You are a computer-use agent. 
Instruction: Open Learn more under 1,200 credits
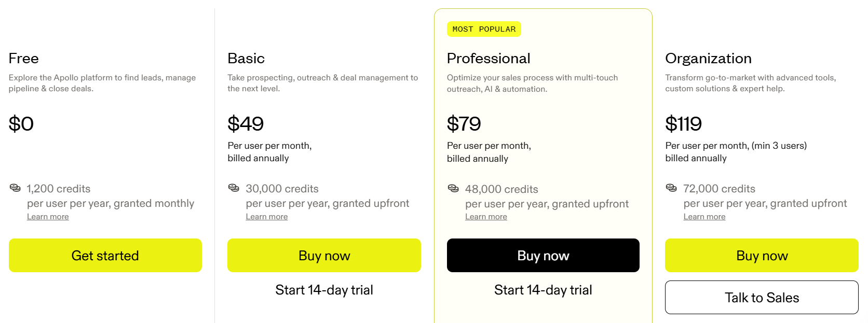pos(48,216)
